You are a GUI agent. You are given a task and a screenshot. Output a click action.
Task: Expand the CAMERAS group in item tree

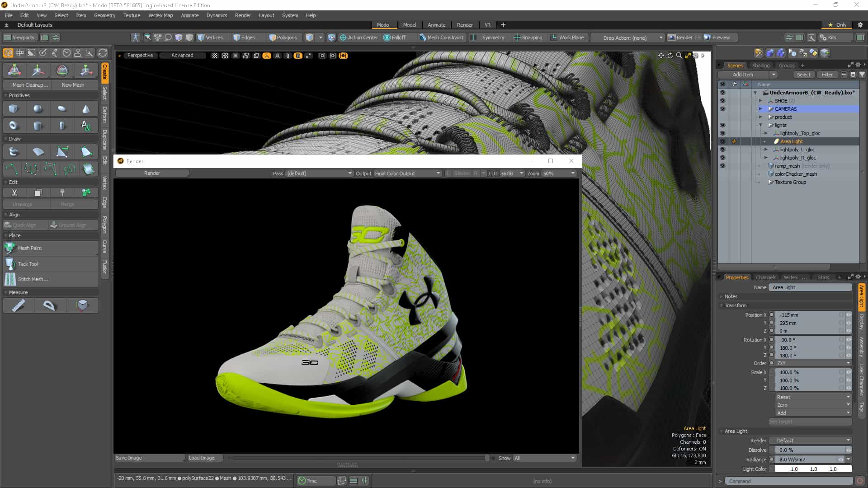click(x=760, y=109)
